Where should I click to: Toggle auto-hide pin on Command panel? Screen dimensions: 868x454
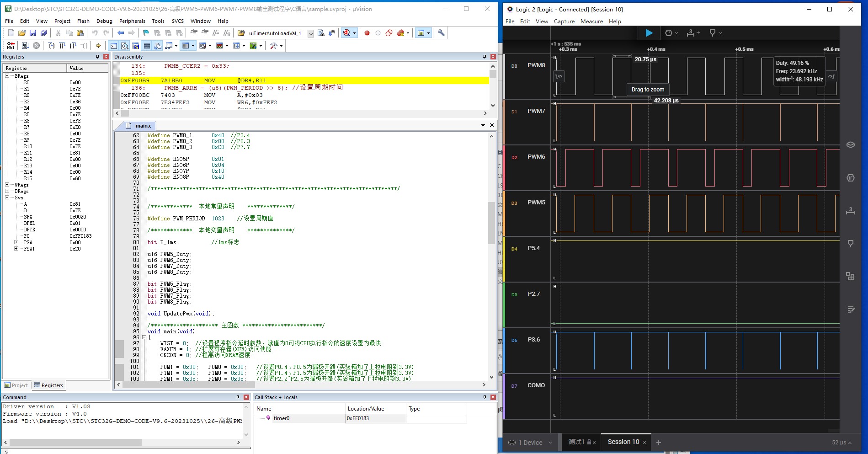tap(238, 397)
